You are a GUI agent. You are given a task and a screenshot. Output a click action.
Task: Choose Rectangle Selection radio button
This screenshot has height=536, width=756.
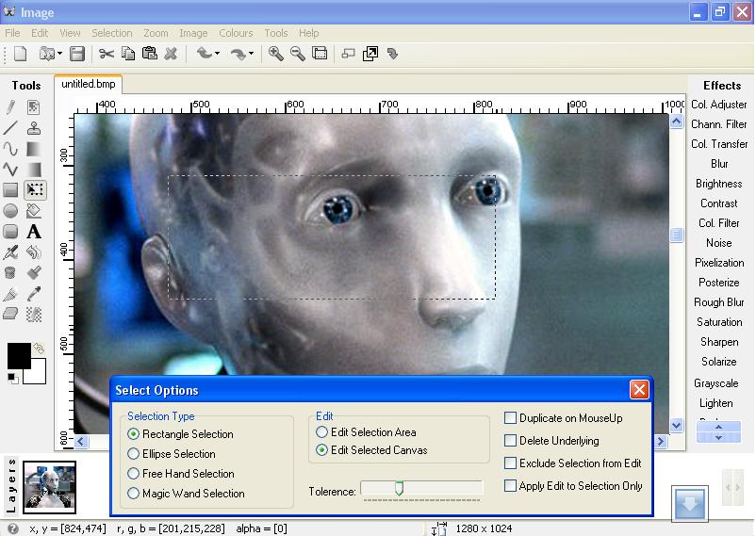tap(133, 434)
